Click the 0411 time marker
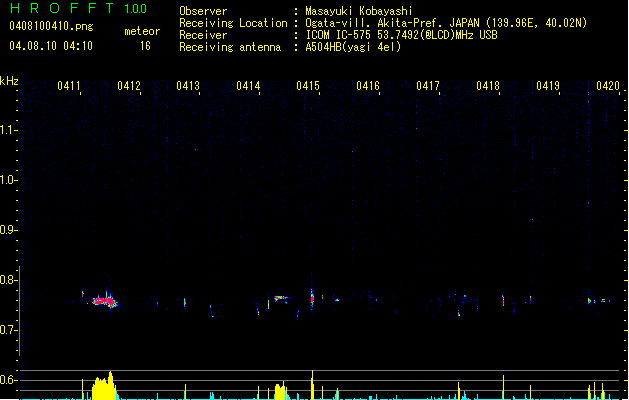629x400 pixels. [x=69, y=86]
